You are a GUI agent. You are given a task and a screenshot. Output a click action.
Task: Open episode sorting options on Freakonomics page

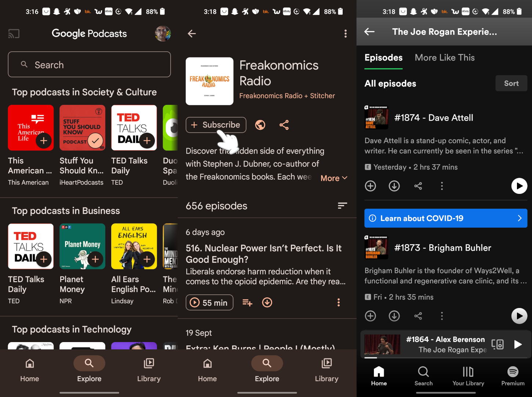click(342, 206)
